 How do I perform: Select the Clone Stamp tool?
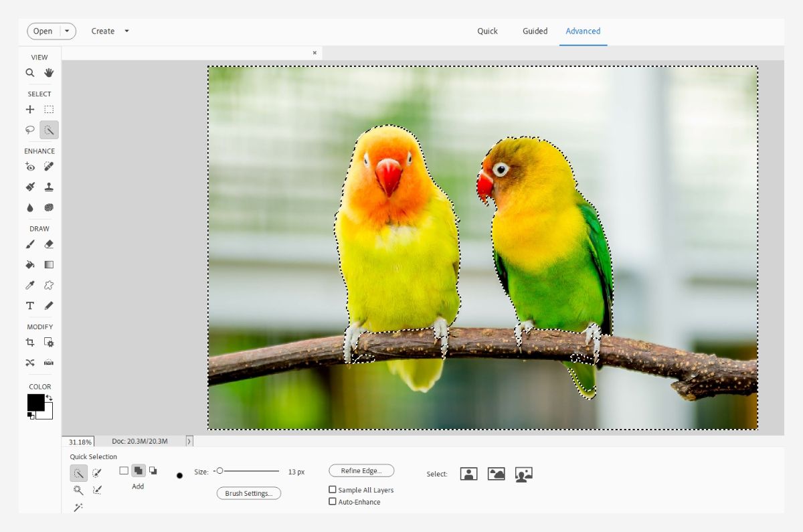(49, 187)
